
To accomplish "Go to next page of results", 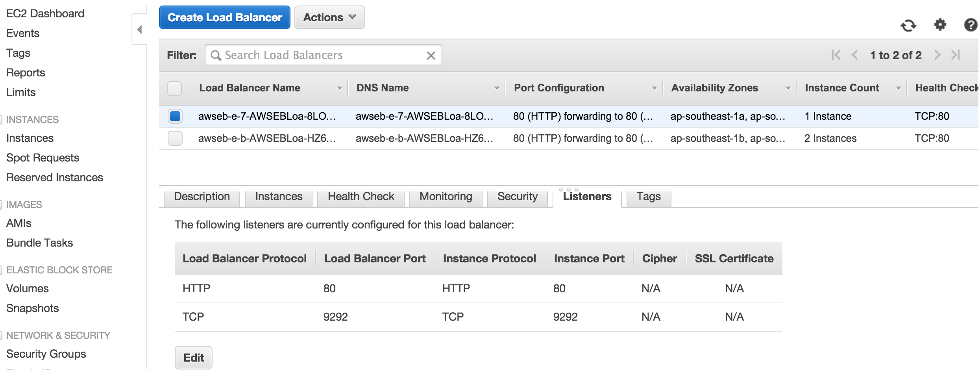I will point(937,55).
